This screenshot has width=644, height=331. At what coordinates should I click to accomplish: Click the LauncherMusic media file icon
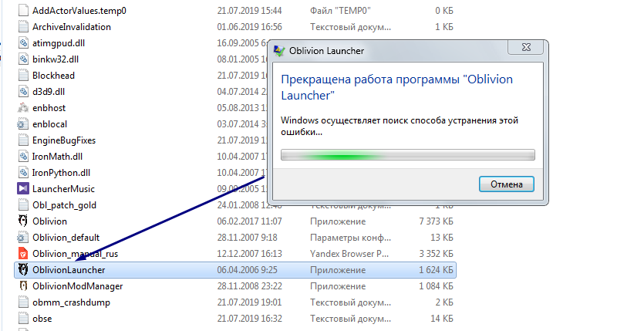pyautogui.click(x=23, y=189)
